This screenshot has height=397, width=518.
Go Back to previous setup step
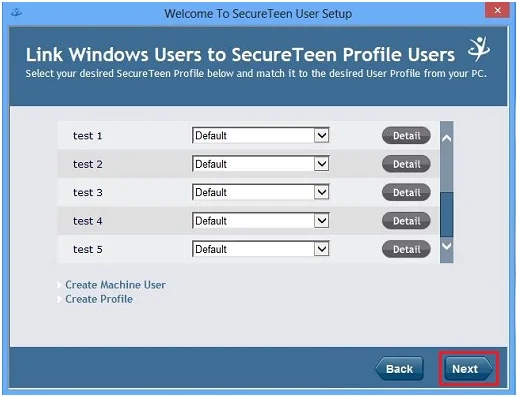399,369
